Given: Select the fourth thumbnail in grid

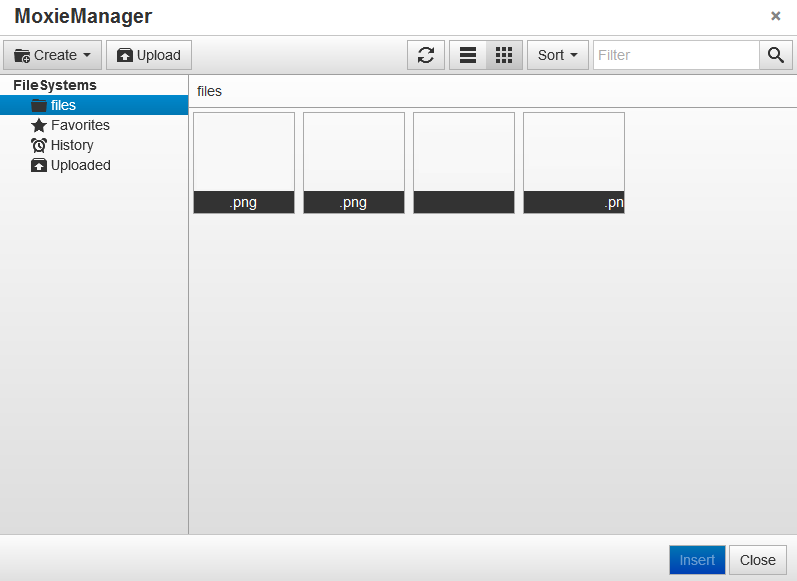Looking at the screenshot, I should (x=574, y=162).
